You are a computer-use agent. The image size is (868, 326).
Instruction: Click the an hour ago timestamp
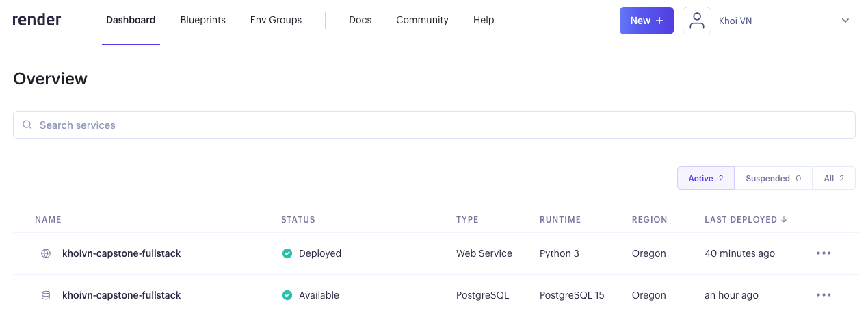pos(731,295)
